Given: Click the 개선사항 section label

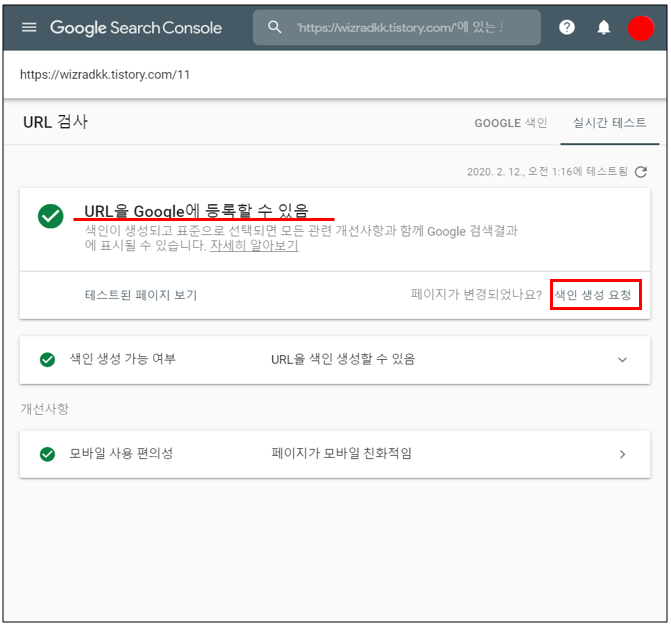Looking at the screenshot, I should click(45, 409).
